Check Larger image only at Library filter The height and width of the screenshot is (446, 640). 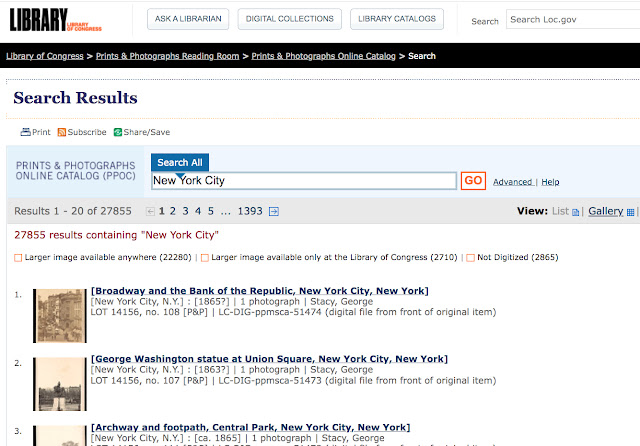click(205, 258)
